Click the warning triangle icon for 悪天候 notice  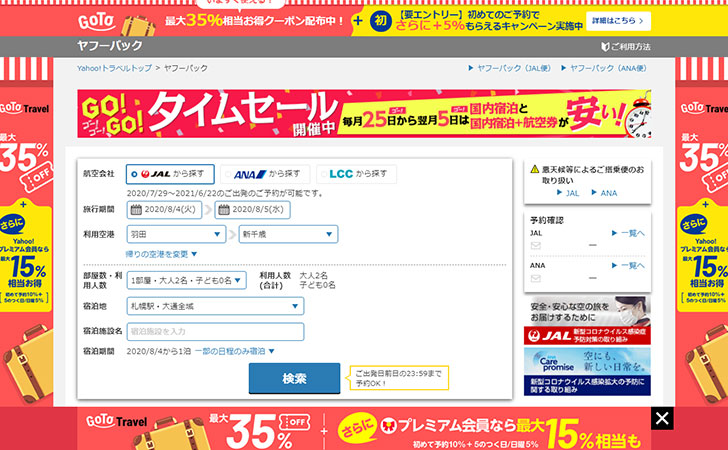(x=535, y=170)
